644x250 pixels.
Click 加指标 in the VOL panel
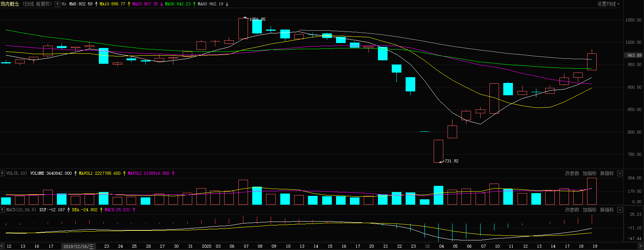click(589, 174)
